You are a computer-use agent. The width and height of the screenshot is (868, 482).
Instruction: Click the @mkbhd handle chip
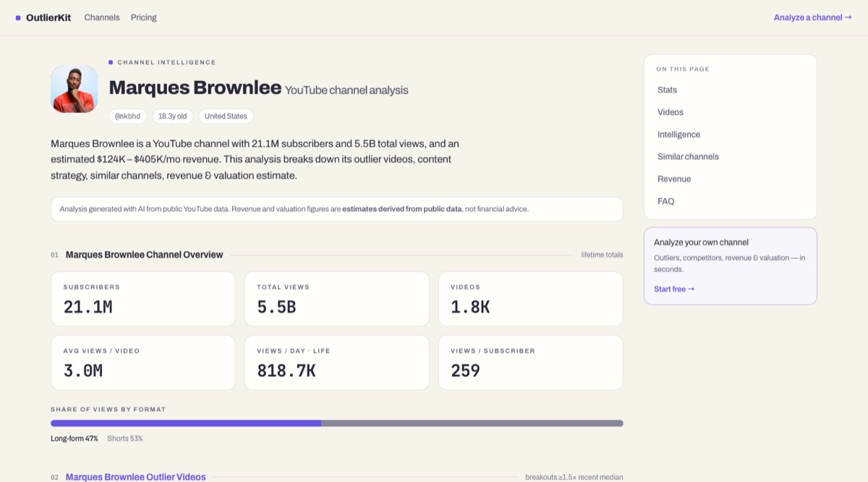coord(128,116)
